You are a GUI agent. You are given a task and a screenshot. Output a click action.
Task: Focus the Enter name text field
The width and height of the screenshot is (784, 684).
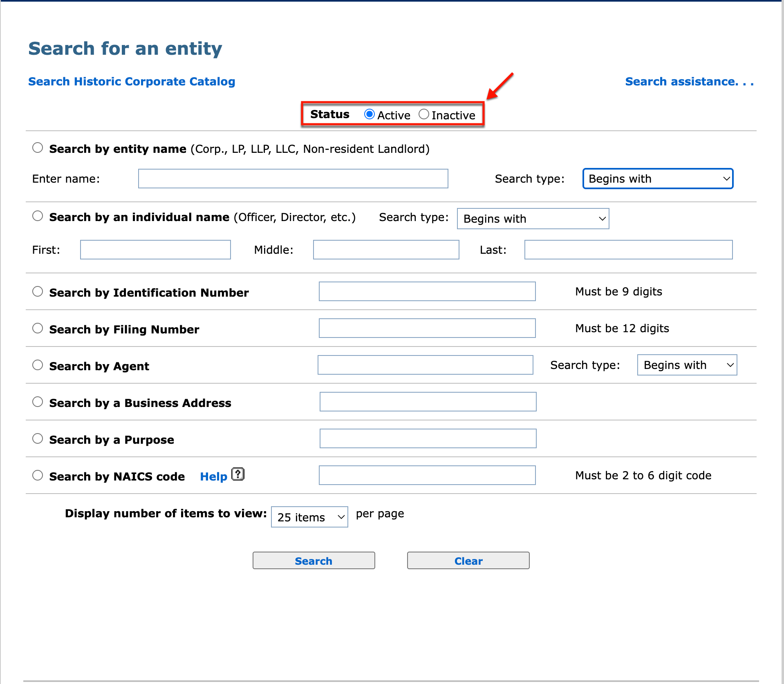[x=293, y=179]
